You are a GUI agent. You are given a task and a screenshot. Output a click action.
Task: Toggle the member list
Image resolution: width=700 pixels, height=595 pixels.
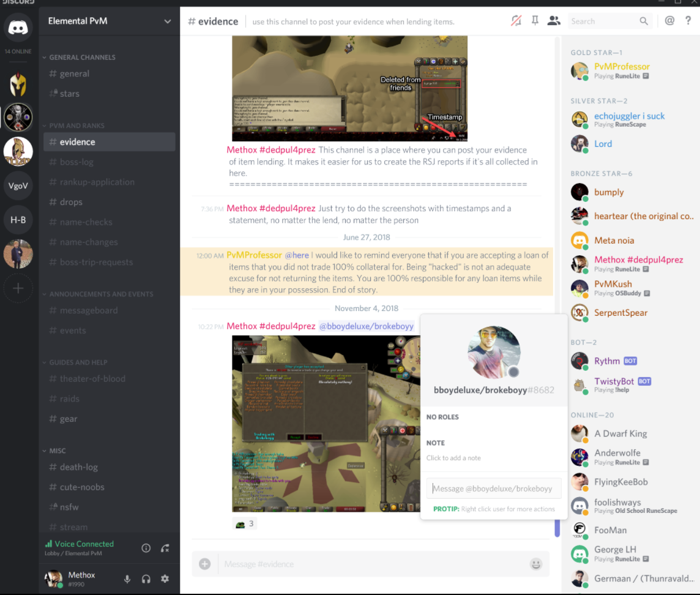554,21
